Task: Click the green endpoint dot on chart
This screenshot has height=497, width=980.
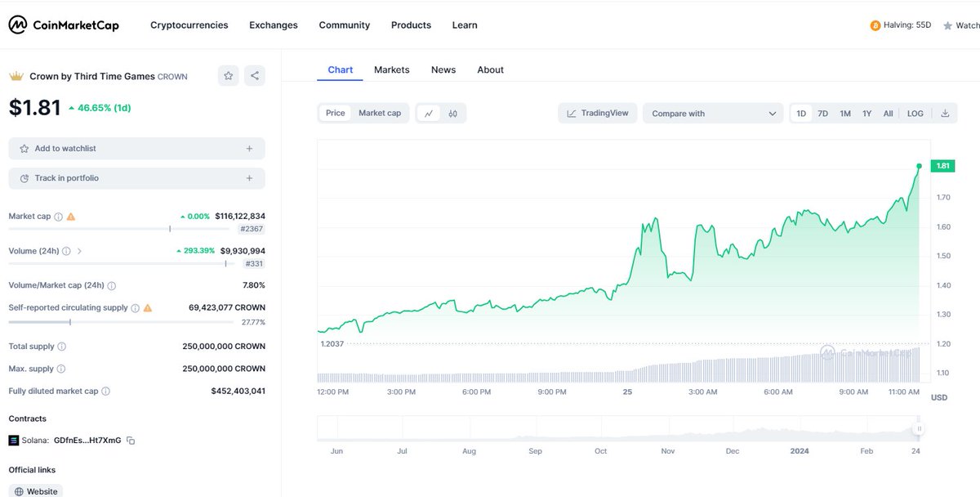Action: tap(920, 166)
